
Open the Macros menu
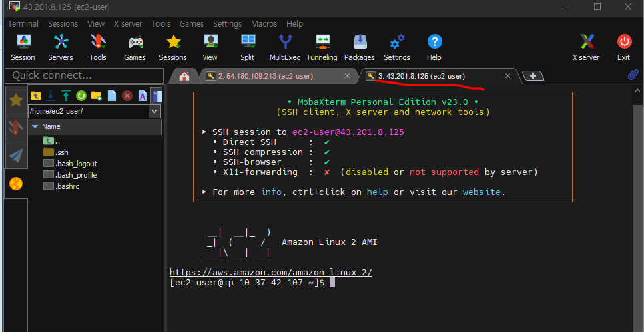(264, 24)
